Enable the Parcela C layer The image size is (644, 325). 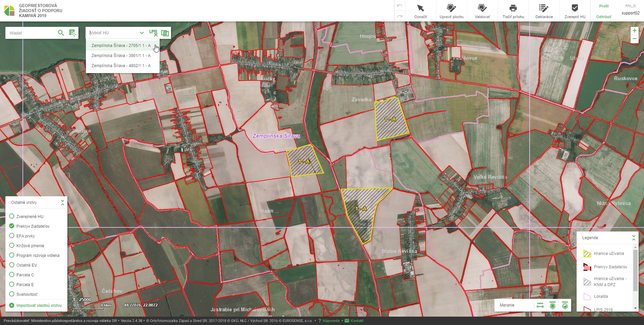pos(12,275)
